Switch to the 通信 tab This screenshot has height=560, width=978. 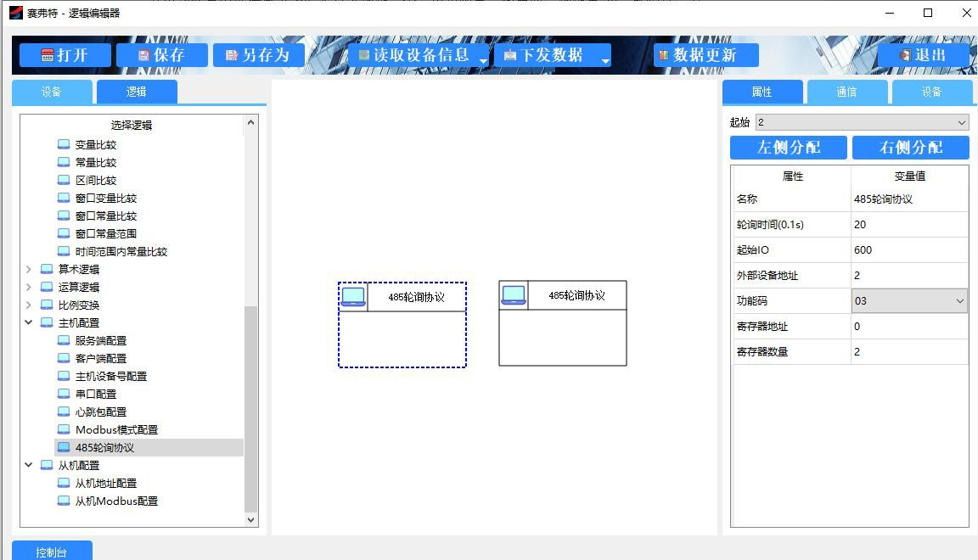point(846,92)
